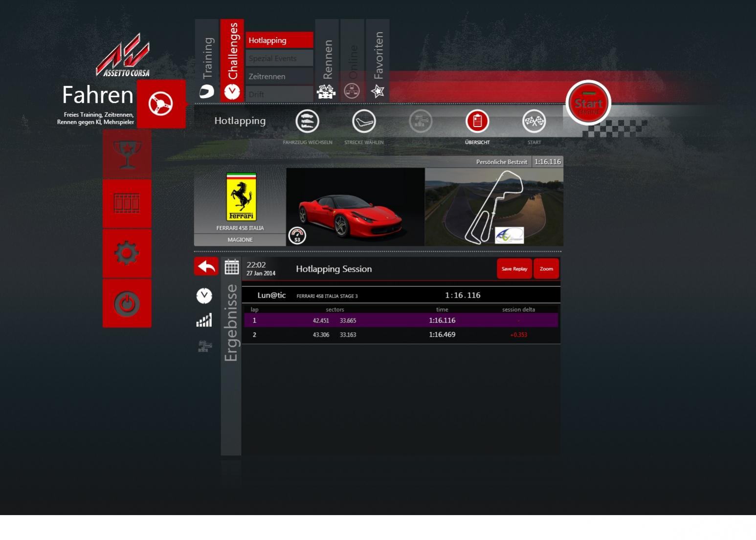Click the Online network icon
This screenshot has width=756, height=540.
coord(352,91)
